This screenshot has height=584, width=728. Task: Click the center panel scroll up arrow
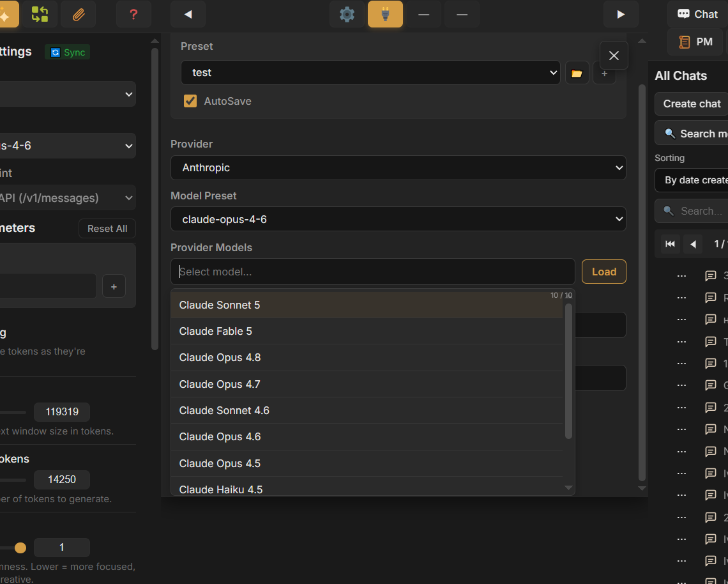(642, 41)
